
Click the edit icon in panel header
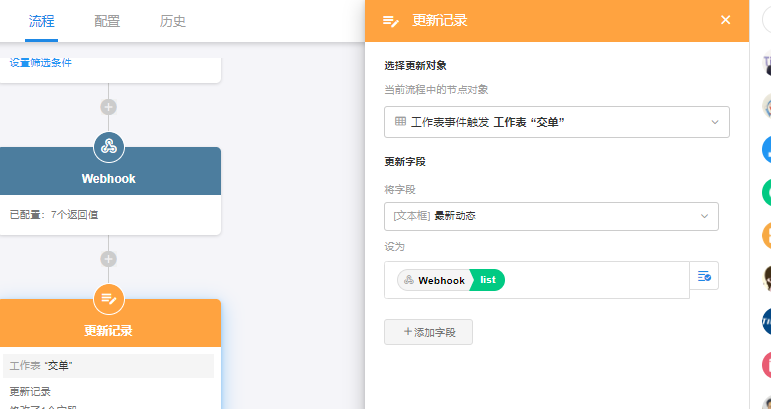392,20
